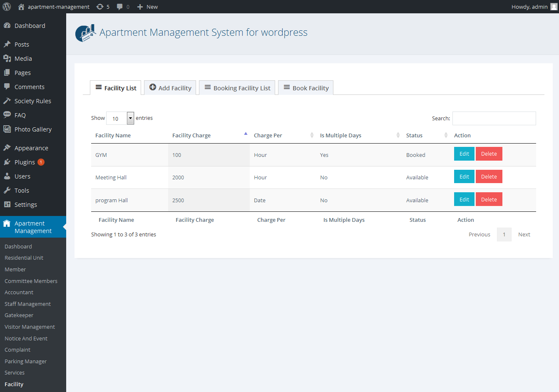Open Residential Unit submenu item
The height and width of the screenshot is (392, 559).
tap(24, 258)
